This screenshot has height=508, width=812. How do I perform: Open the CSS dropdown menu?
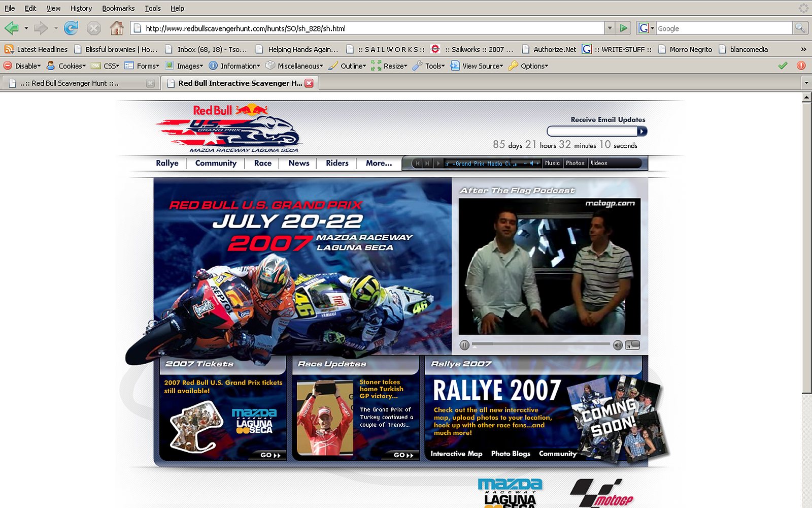click(106, 66)
